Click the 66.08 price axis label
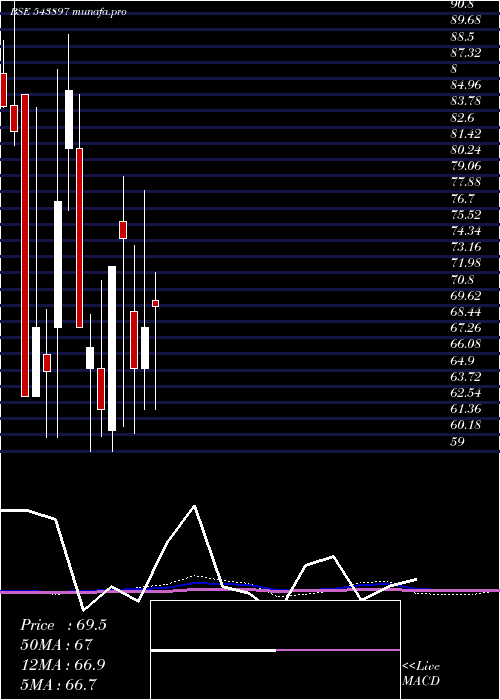The height and width of the screenshot is (700, 500). [466, 344]
